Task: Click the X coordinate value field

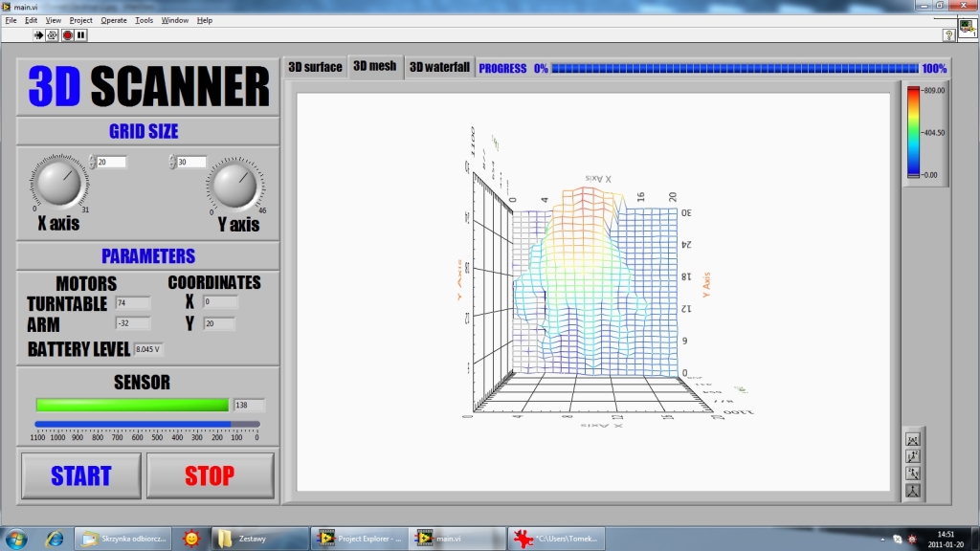Action: 221,301
